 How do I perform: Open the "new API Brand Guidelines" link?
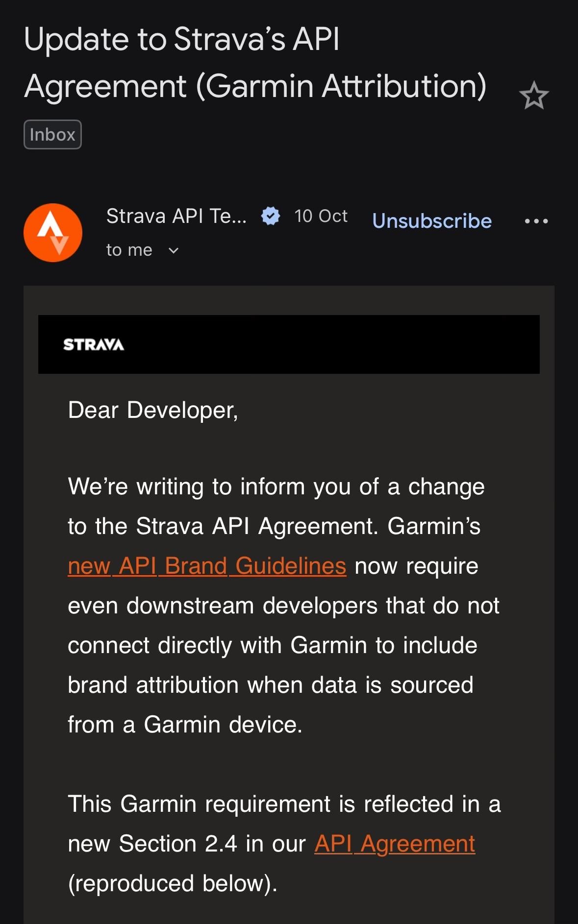click(x=207, y=566)
